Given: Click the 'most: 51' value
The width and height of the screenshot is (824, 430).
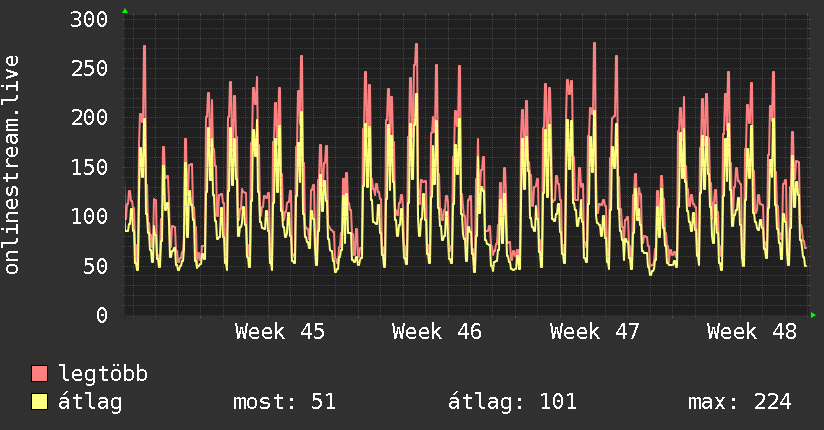Looking at the screenshot, I should (284, 402).
